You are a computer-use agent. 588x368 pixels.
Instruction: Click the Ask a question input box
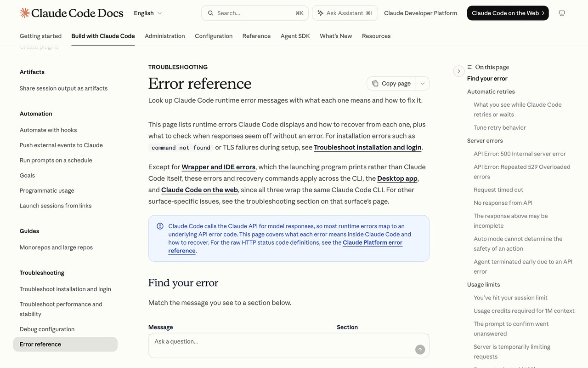pos(289,345)
